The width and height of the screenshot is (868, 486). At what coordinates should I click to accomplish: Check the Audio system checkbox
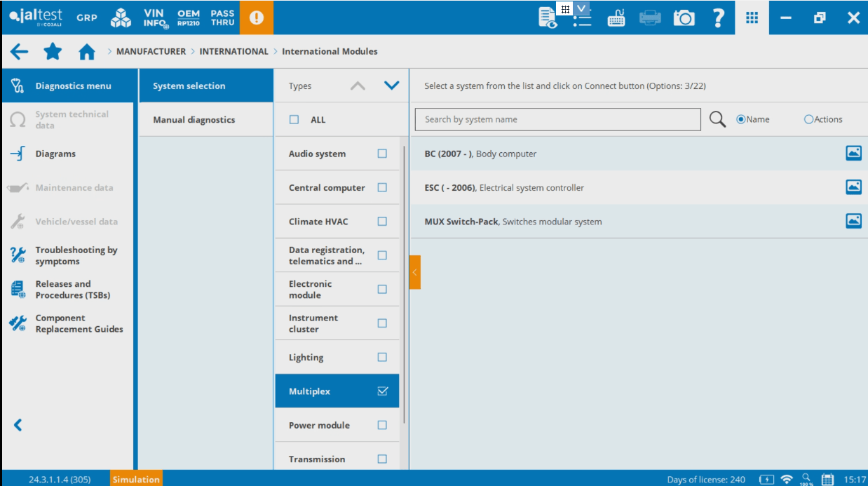382,154
